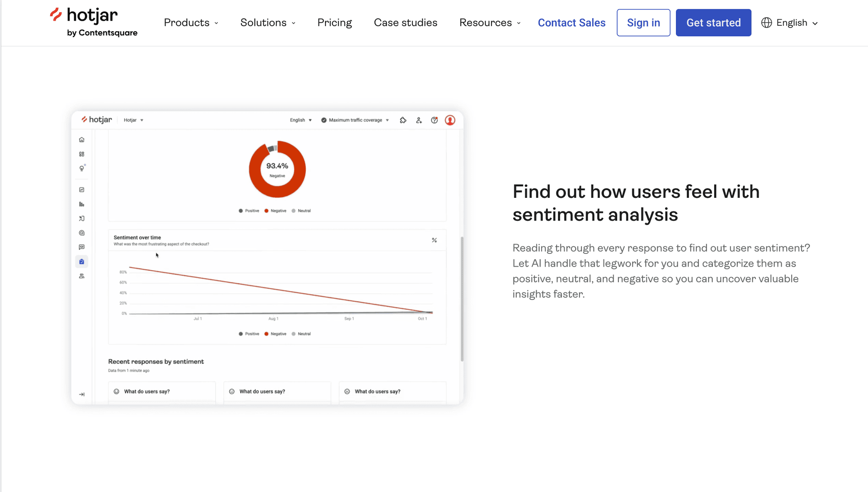Toggle Positive legend under the line chart
The image size is (868, 492).
tap(249, 334)
